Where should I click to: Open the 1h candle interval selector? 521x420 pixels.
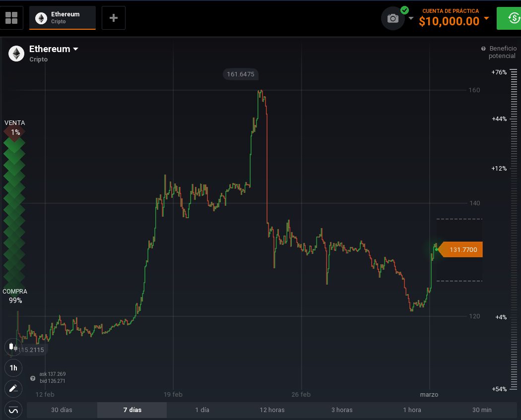tap(13, 368)
